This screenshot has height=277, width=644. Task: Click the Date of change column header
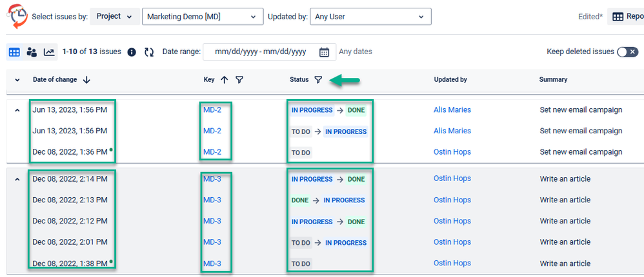pos(55,80)
